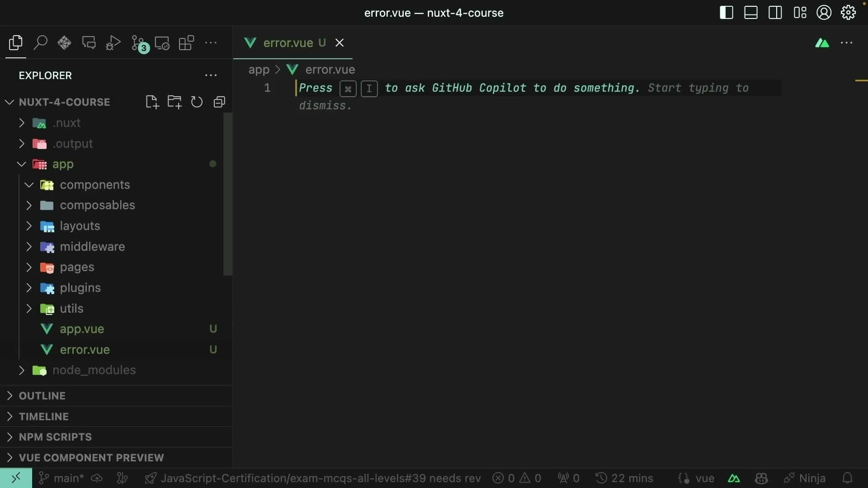Open editor more actions ellipsis
The image size is (868, 488).
[x=846, y=43]
